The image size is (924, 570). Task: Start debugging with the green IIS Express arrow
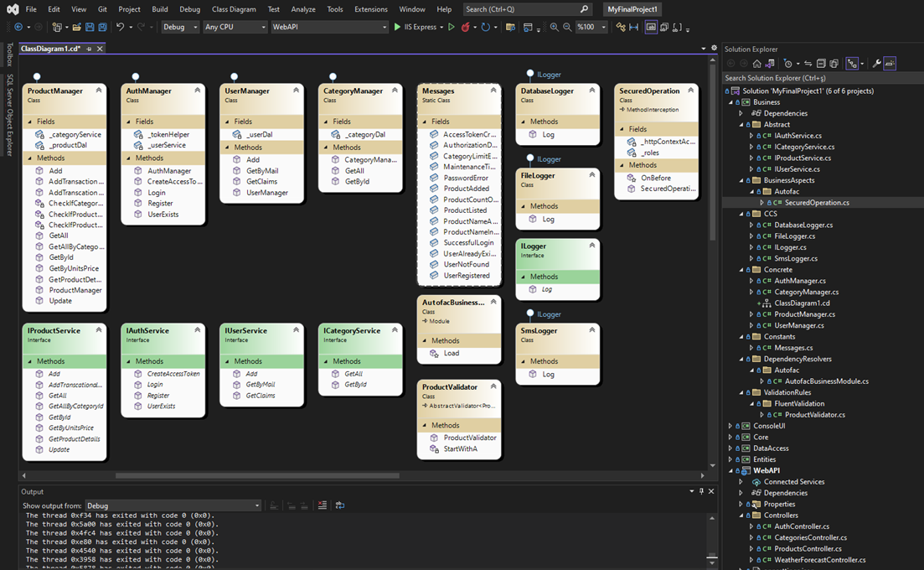(397, 27)
